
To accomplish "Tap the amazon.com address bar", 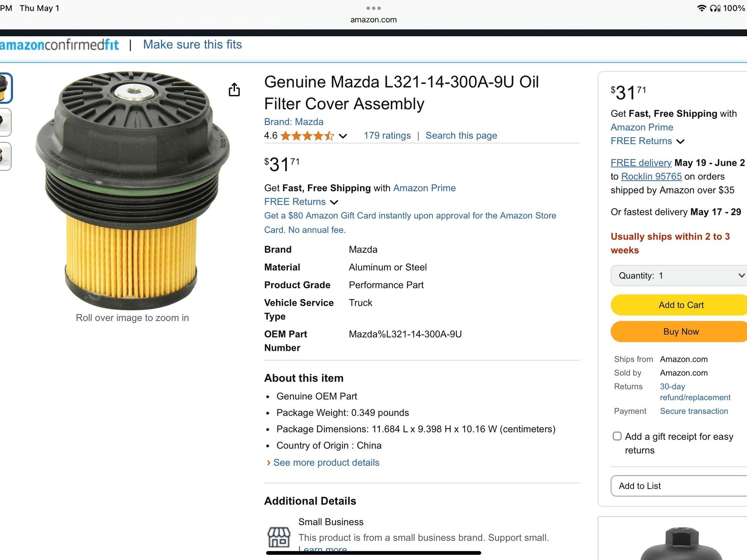I will click(x=373, y=20).
